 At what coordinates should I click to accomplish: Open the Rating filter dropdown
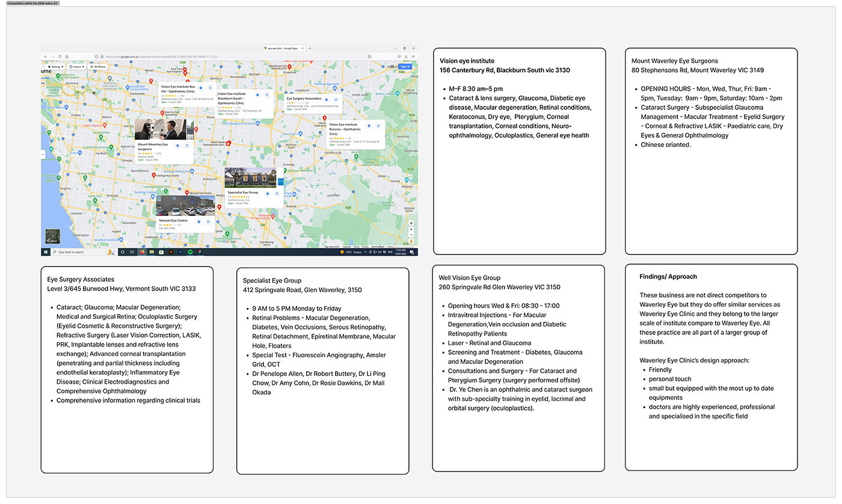(x=55, y=67)
